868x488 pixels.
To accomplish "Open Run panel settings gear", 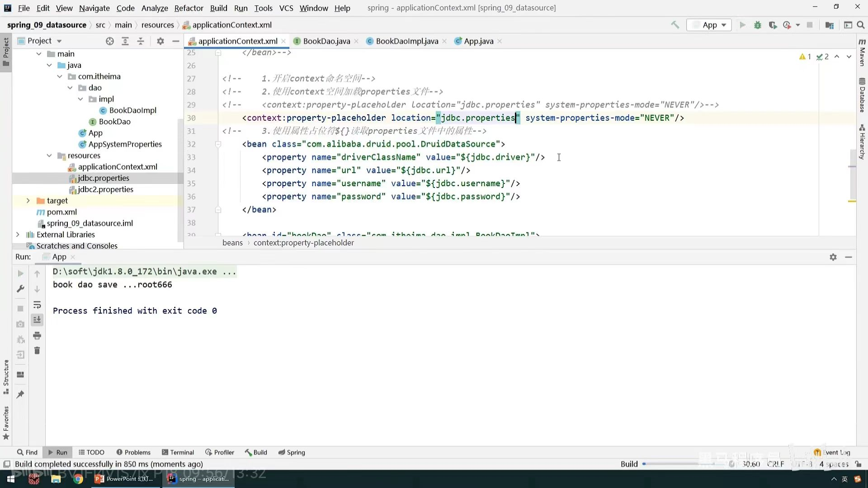I will [x=833, y=257].
